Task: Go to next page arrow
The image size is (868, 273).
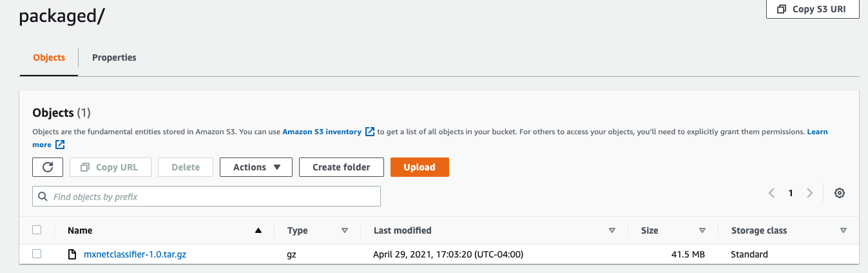Action: (810, 193)
